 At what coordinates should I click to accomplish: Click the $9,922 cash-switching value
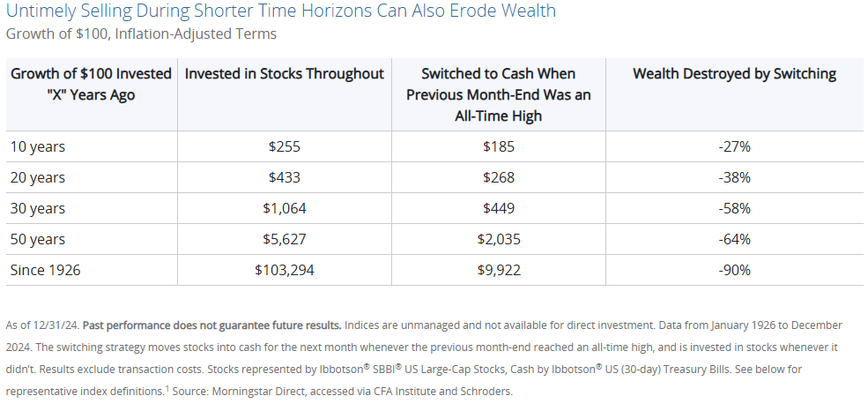coord(499,270)
